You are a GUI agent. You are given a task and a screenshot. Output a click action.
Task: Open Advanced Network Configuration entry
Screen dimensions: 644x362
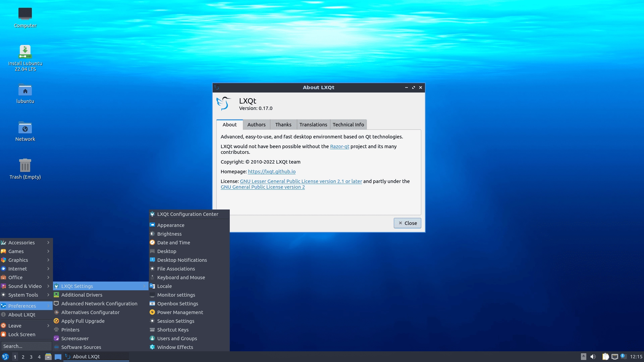click(101, 303)
